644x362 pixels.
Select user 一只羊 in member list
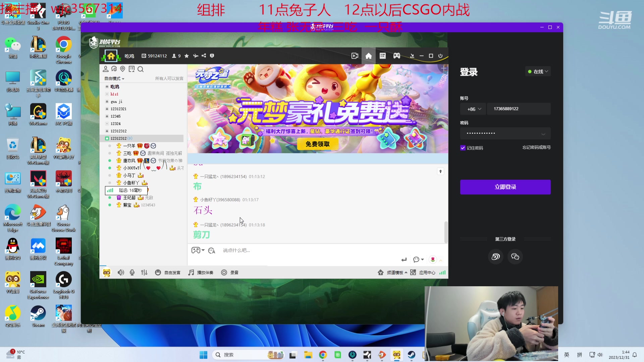129,146
